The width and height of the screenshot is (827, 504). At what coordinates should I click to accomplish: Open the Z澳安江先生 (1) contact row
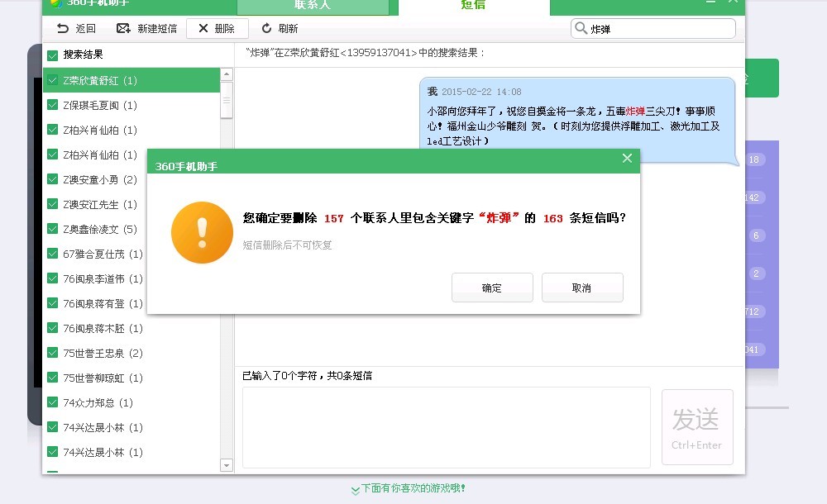click(x=131, y=204)
